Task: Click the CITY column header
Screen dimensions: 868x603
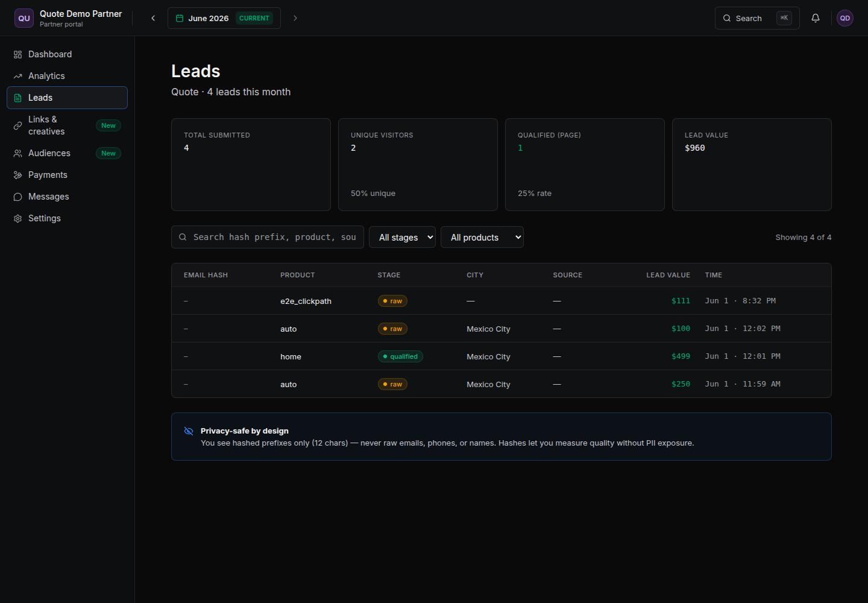Action: click(475, 275)
